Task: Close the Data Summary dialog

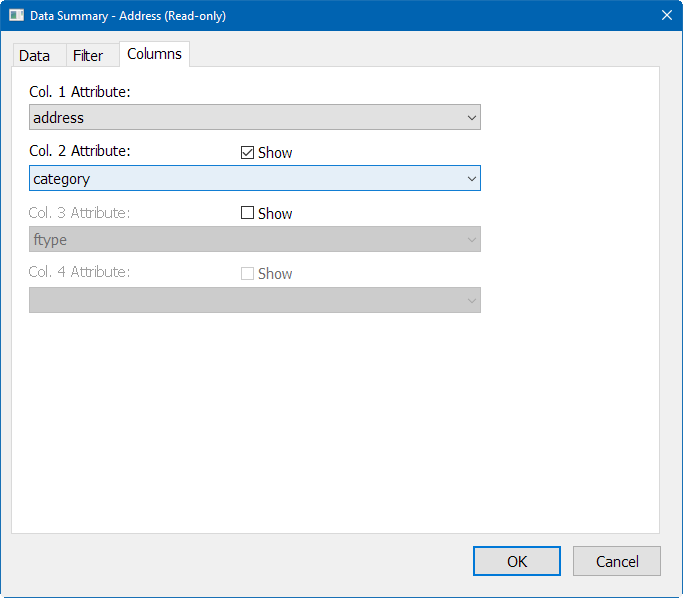Action: click(666, 15)
